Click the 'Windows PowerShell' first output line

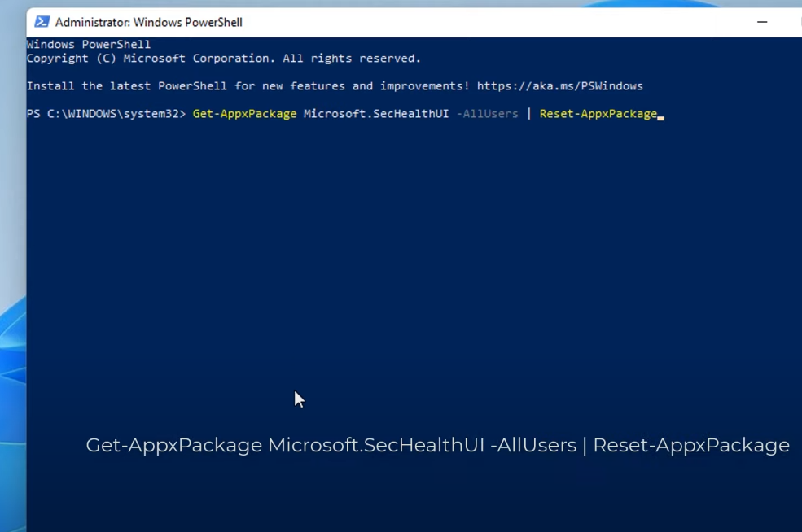coord(89,45)
